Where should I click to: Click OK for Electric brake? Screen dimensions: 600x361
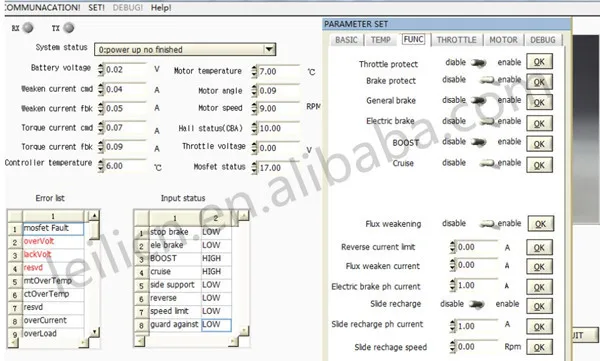pyautogui.click(x=539, y=124)
